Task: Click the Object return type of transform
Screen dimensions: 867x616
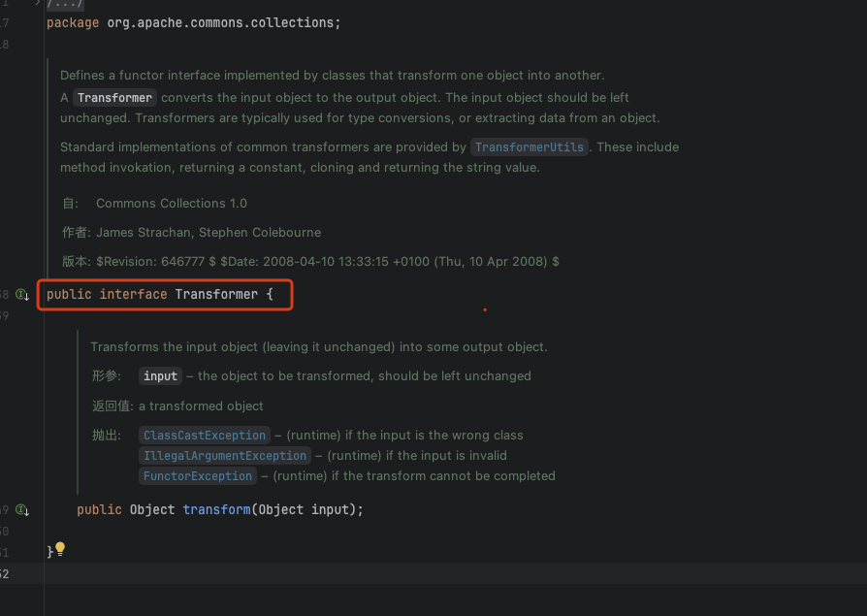Action: [x=152, y=509]
